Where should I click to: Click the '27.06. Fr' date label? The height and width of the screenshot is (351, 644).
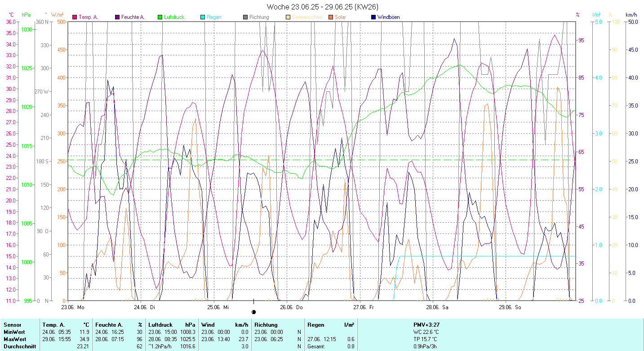364,307
